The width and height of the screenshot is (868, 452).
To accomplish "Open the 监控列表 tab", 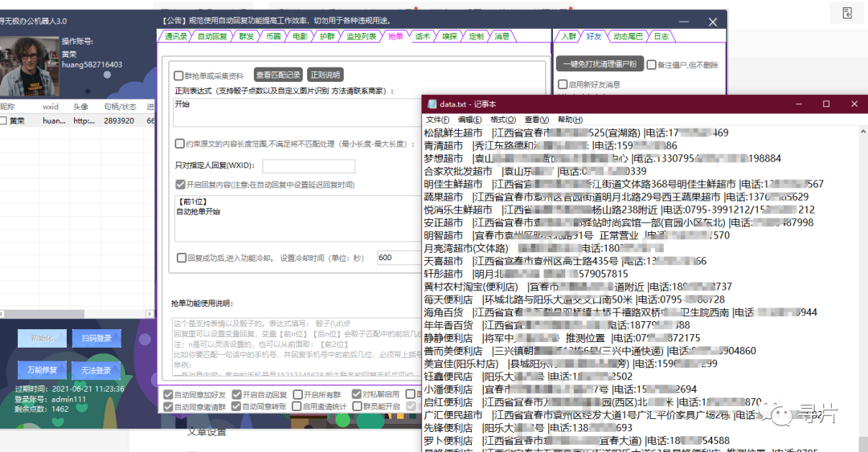I will (362, 36).
